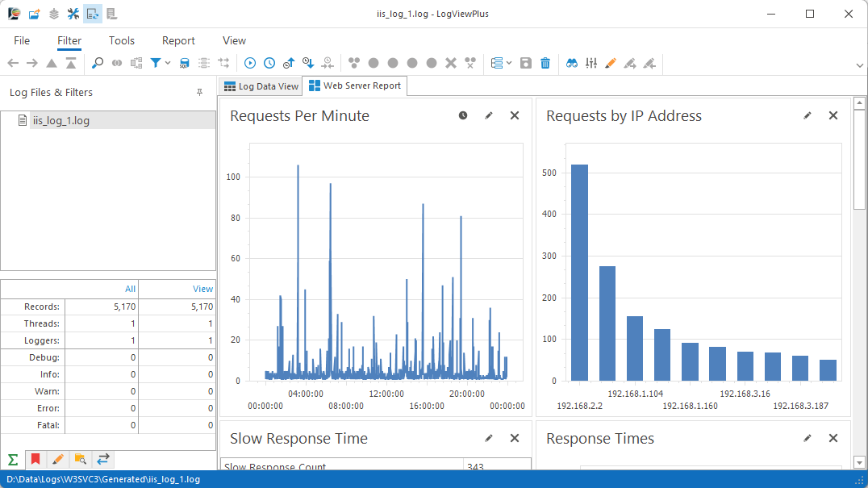This screenshot has width=868, height=488.
Task: Click the blue funnel filter icon
Action: click(x=156, y=63)
